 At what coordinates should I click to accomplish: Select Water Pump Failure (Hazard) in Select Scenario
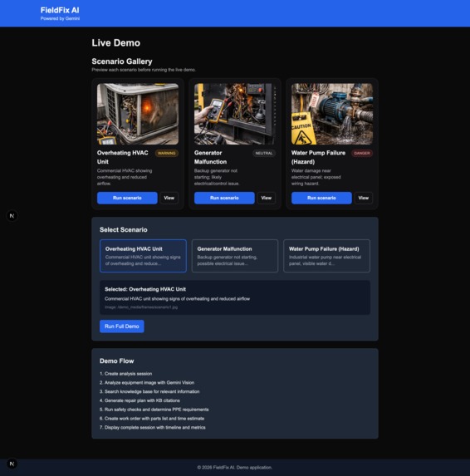326,256
